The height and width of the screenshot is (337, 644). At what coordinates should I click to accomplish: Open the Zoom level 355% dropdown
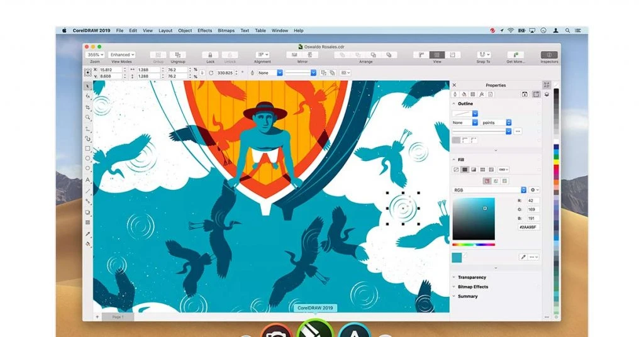tap(96, 55)
